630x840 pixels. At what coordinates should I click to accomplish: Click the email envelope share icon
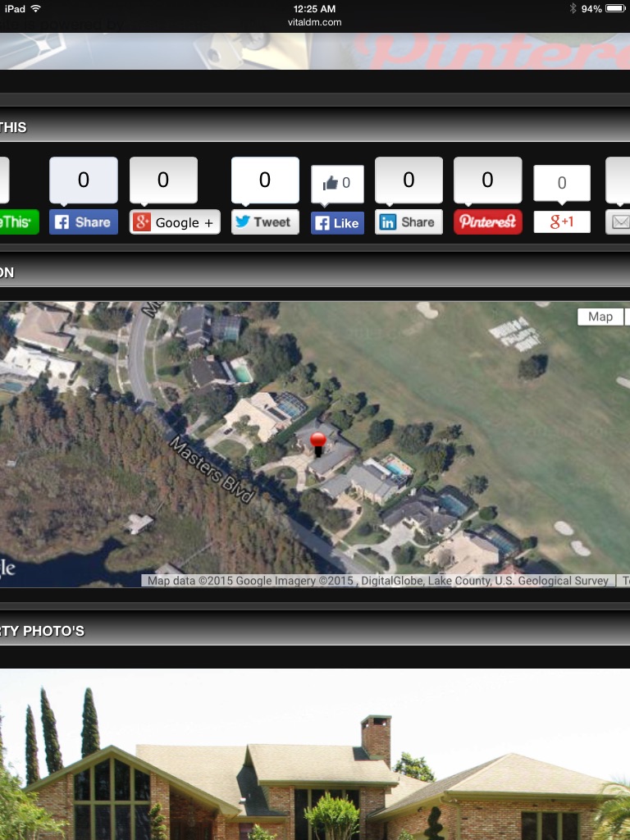tap(619, 221)
